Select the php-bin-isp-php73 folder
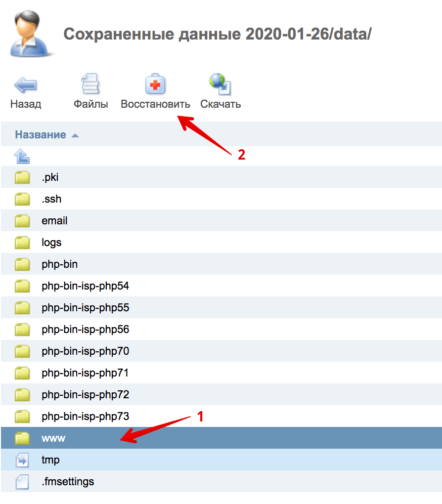 (x=221, y=416)
